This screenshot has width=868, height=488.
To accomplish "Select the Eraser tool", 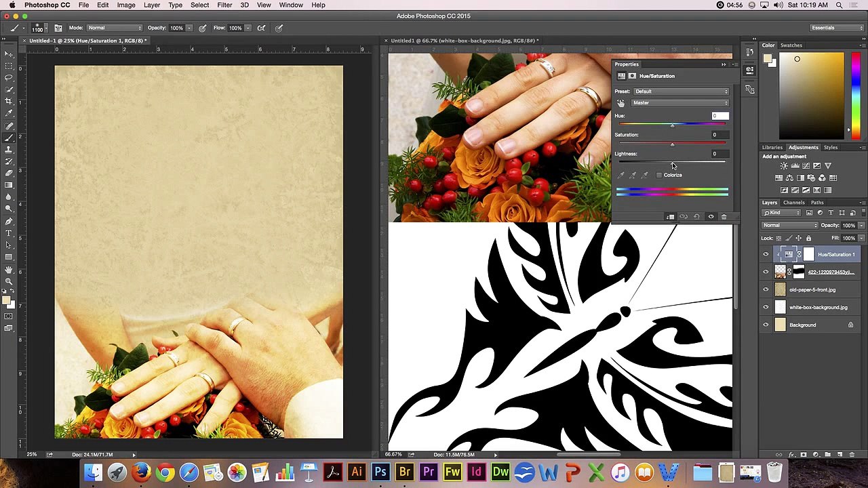I will (9, 174).
